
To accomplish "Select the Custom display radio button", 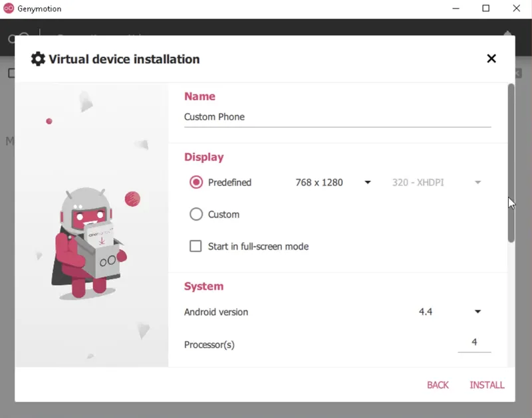I will coord(196,214).
